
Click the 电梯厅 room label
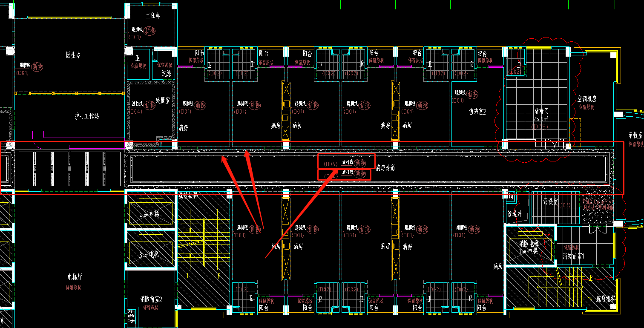click(x=75, y=277)
